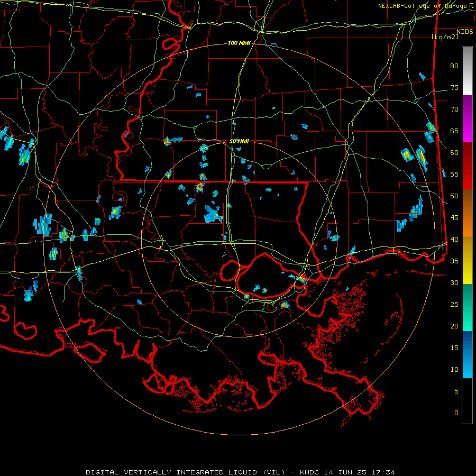Click the 50 NMI range ring label
This screenshot has width=476, height=476.
239,141
